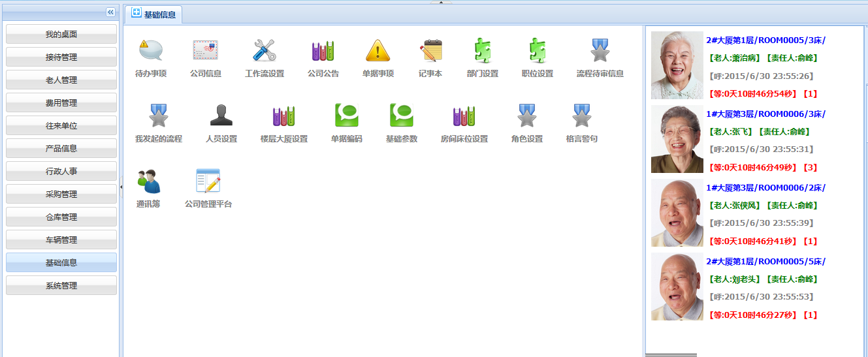Click link 1#大厦第3层/ROOM0006/3床/

click(x=765, y=114)
